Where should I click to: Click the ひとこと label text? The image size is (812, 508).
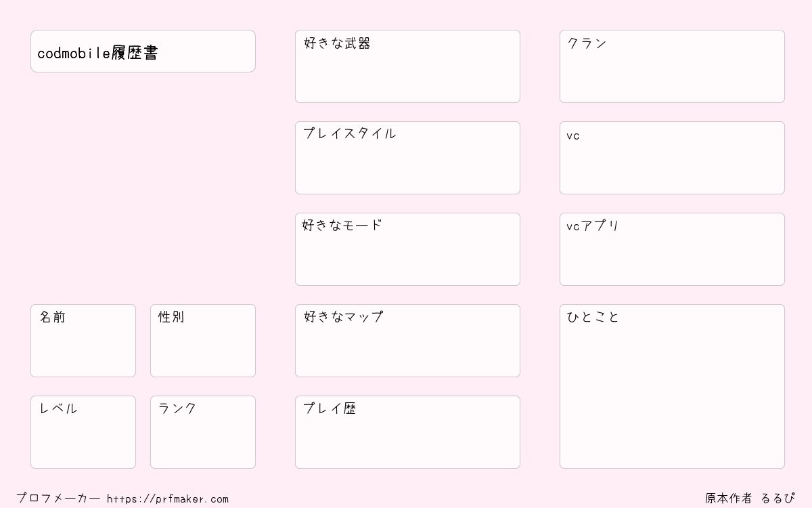593,317
